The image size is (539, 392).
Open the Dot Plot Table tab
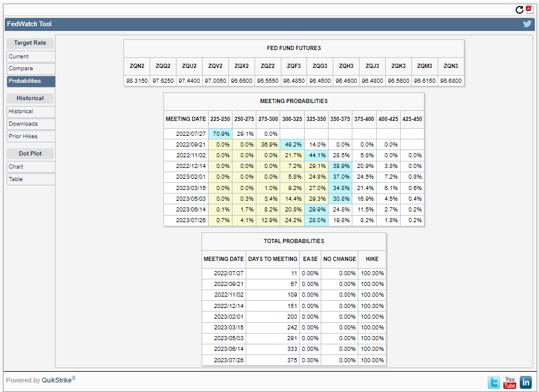point(31,179)
